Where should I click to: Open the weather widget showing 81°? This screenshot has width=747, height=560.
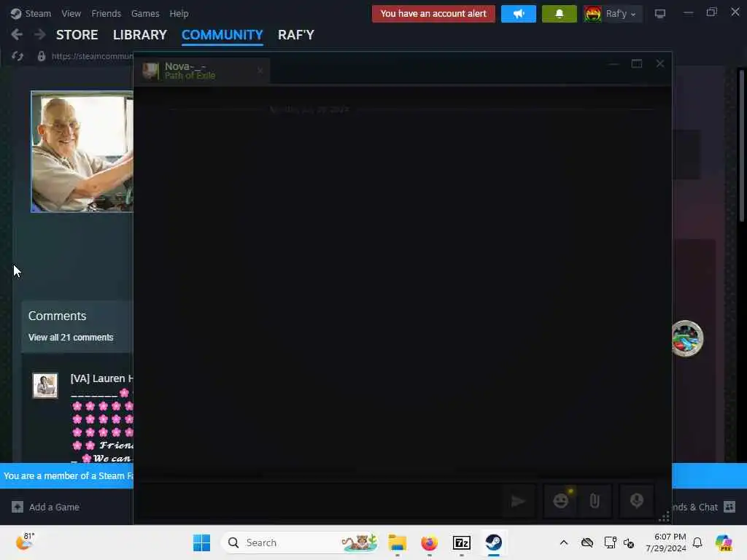point(25,542)
